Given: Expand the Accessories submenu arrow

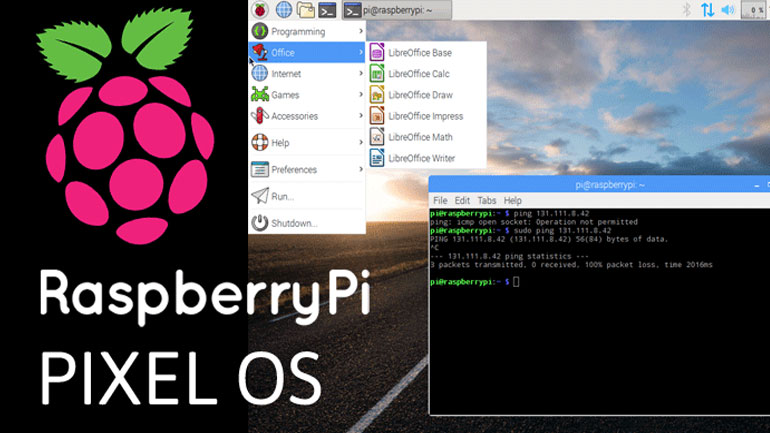Looking at the screenshot, I should [361, 115].
